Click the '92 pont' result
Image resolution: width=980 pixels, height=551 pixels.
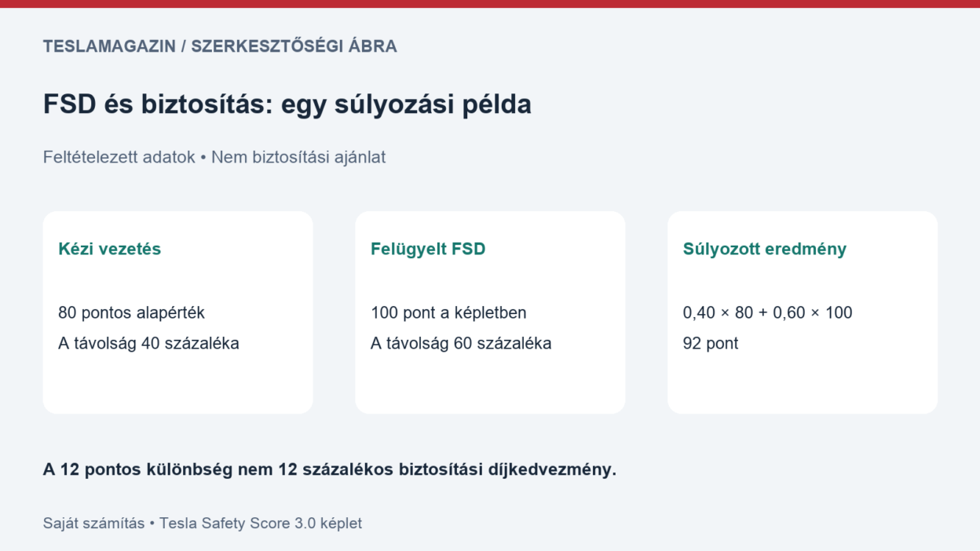coord(711,343)
